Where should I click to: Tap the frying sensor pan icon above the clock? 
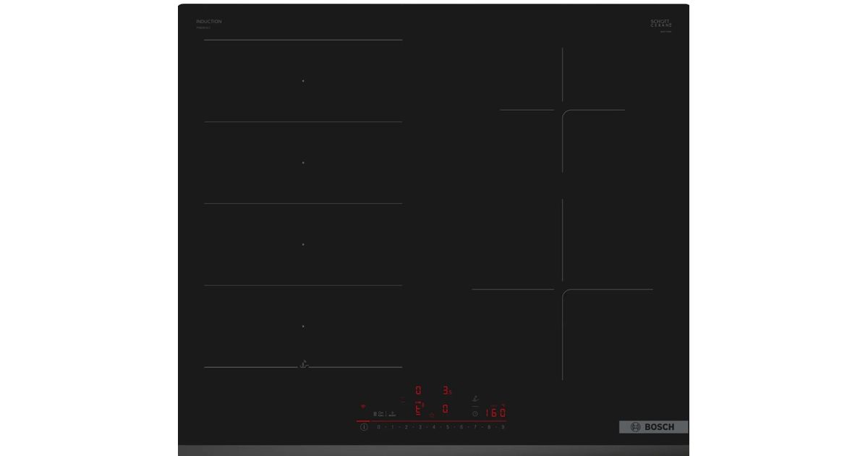tap(475, 397)
